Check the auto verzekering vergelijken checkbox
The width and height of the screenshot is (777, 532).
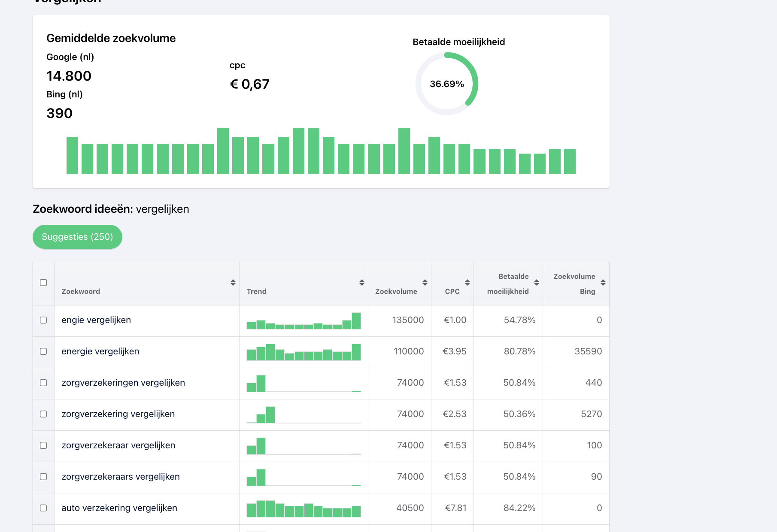tap(43, 508)
